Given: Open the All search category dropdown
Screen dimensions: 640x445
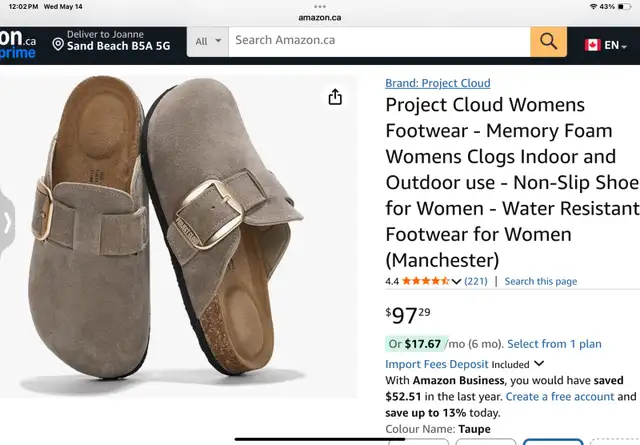Looking at the screenshot, I should point(208,42).
